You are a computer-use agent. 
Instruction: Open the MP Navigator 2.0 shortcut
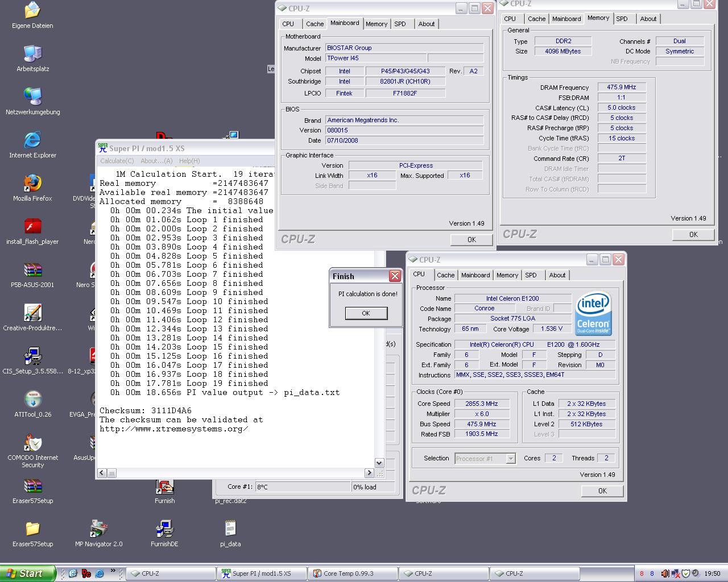click(98, 534)
